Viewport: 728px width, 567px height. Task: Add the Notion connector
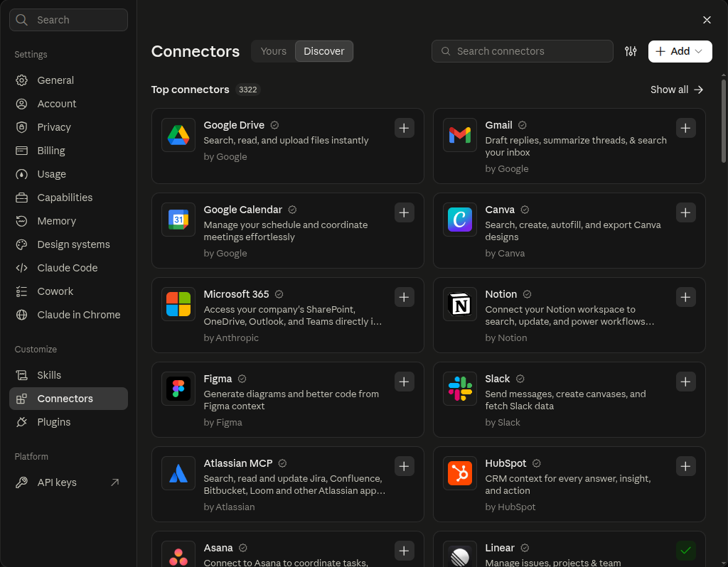(685, 297)
